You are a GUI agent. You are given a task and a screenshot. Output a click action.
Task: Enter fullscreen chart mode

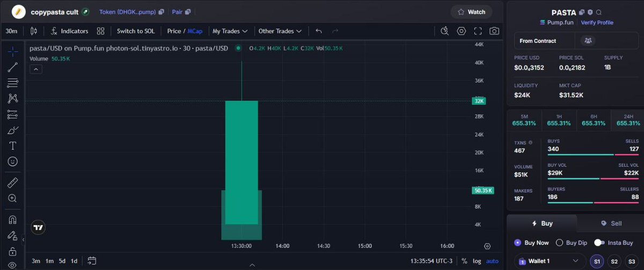(x=478, y=31)
